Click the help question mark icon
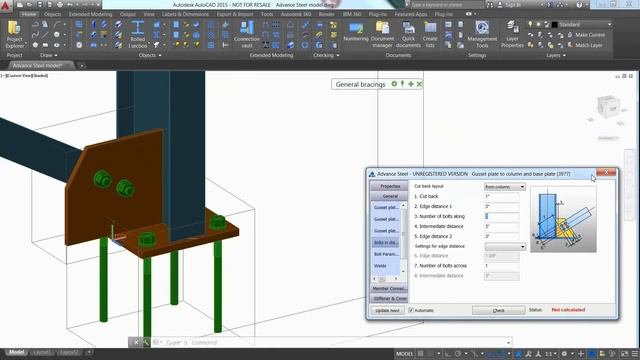640x360 pixels. (x=579, y=5)
